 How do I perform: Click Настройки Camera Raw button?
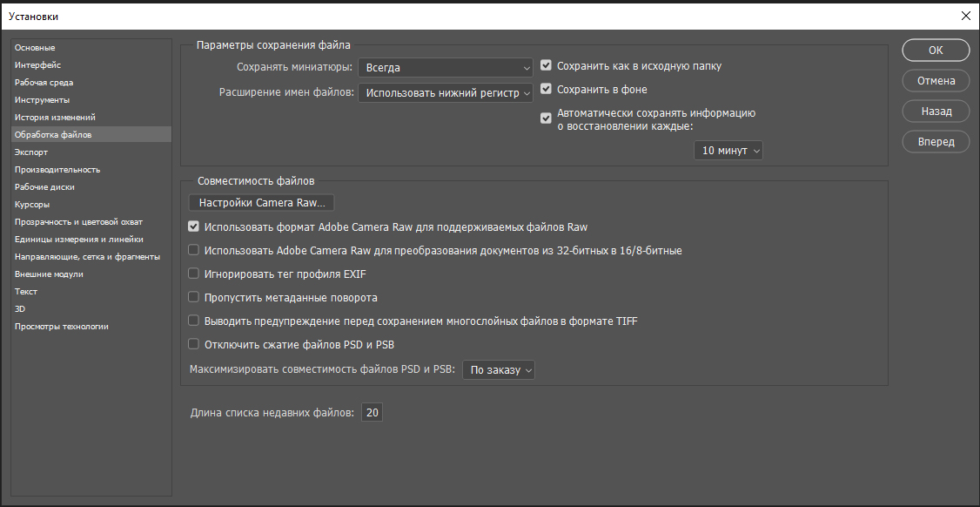pyautogui.click(x=261, y=203)
